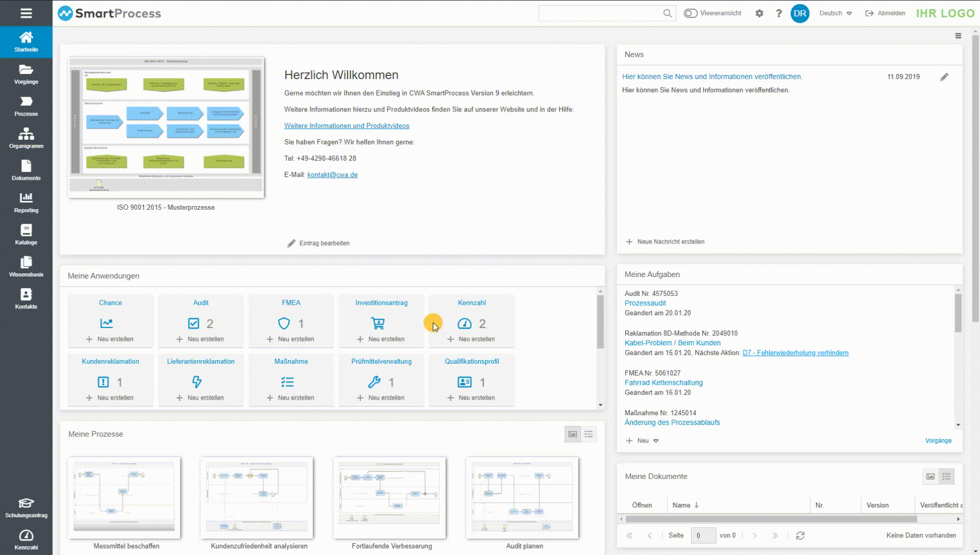Click Eintrag bearbeiten
This screenshot has height=555, width=980.
(x=318, y=243)
